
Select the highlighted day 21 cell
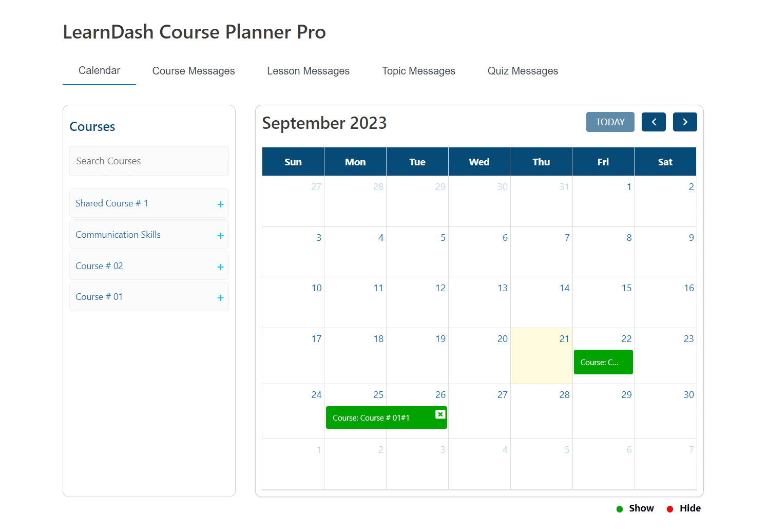pos(541,356)
